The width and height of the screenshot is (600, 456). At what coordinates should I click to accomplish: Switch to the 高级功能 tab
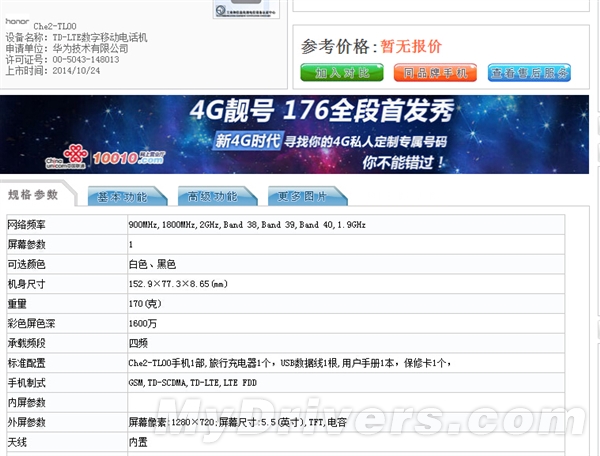click(x=217, y=196)
